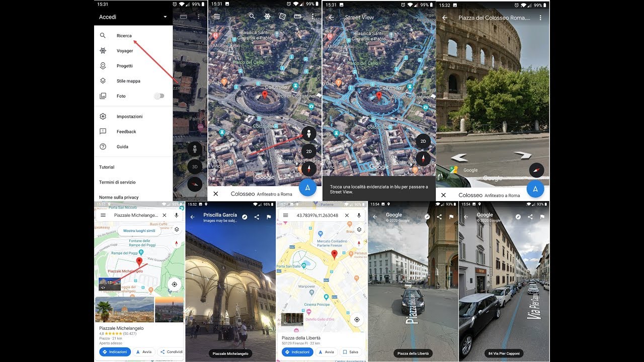Tap the dice 'feeling lucky' icon
Viewport: 644px width, 362px height.
point(283,17)
